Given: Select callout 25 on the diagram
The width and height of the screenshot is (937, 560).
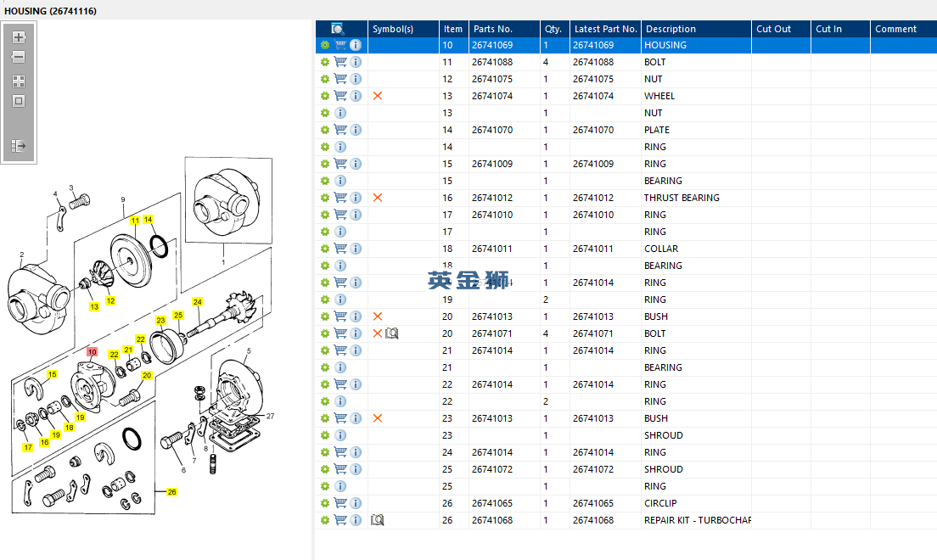Looking at the screenshot, I should point(178,315).
